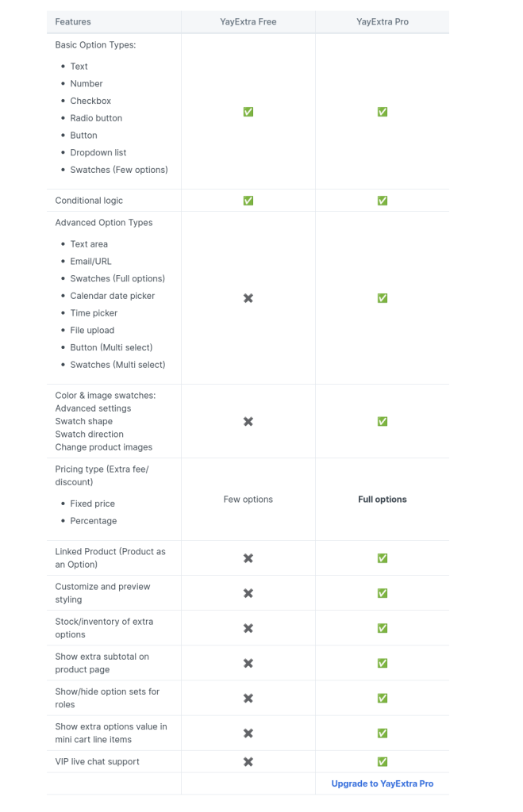Click the Free checkmark for Basic Option Types

click(248, 112)
